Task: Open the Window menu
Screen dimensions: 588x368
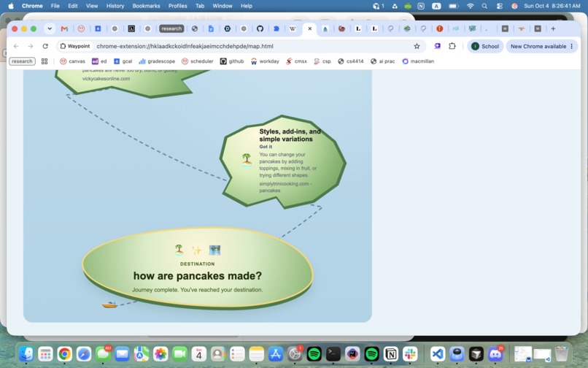Action: pyautogui.click(x=223, y=6)
